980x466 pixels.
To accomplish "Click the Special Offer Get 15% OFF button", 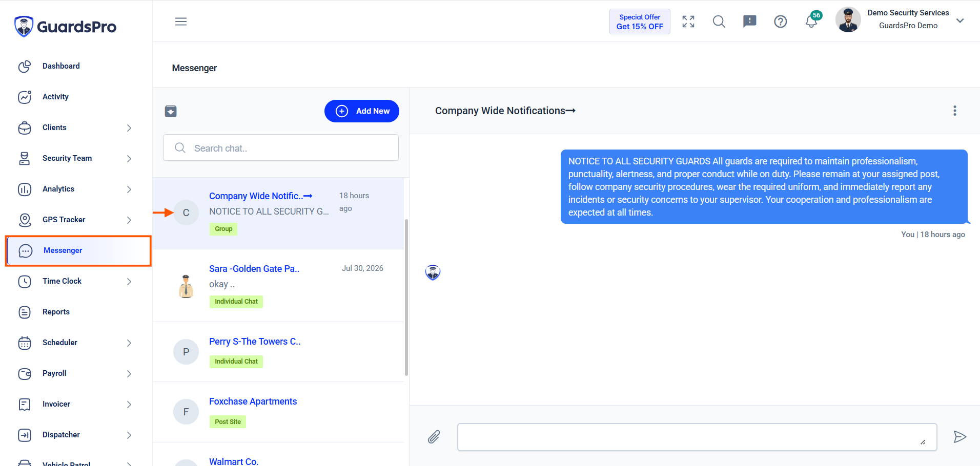I will pyautogui.click(x=640, y=22).
